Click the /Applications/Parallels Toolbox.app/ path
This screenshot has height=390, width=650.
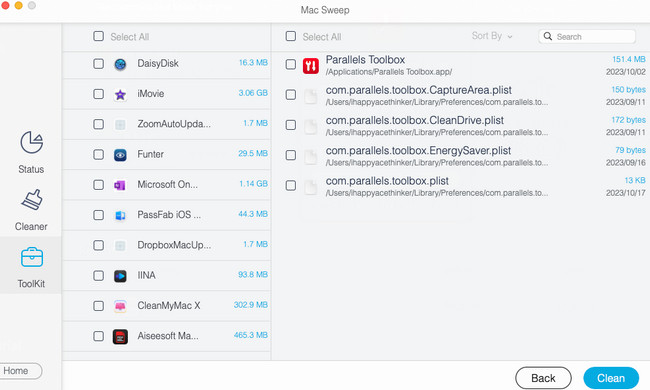click(388, 72)
